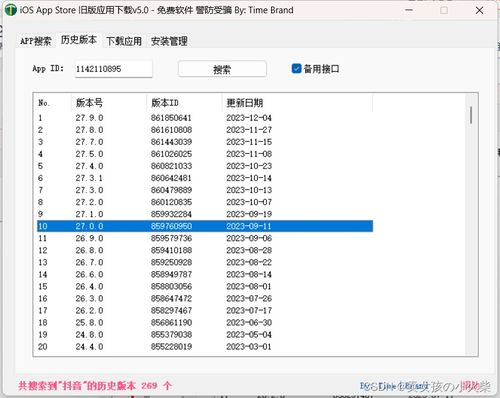500x398 pixels.
Task: Select row with version 26.2.0
Action: pyautogui.click(x=205, y=310)
